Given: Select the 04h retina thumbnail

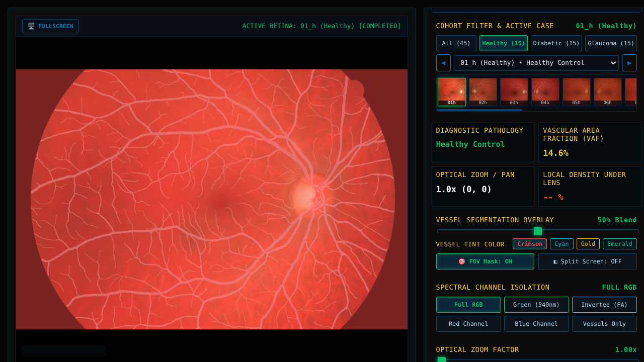Looking at the screenshot, I should coord(545,92).
